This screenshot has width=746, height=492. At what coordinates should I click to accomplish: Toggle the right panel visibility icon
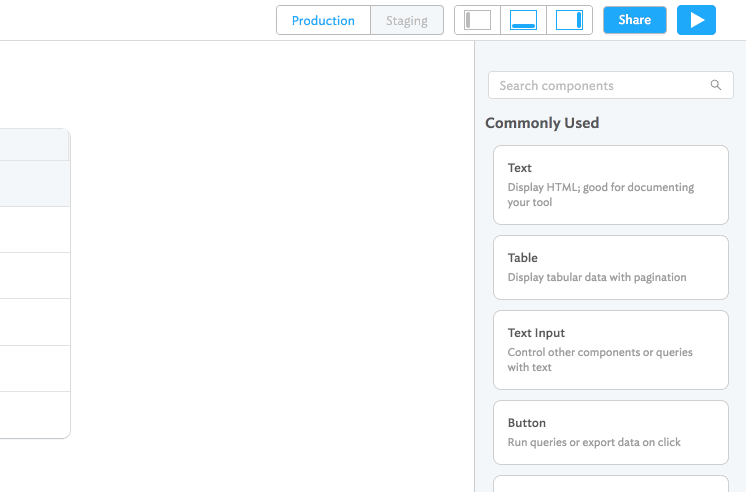[x=569, y=20]
